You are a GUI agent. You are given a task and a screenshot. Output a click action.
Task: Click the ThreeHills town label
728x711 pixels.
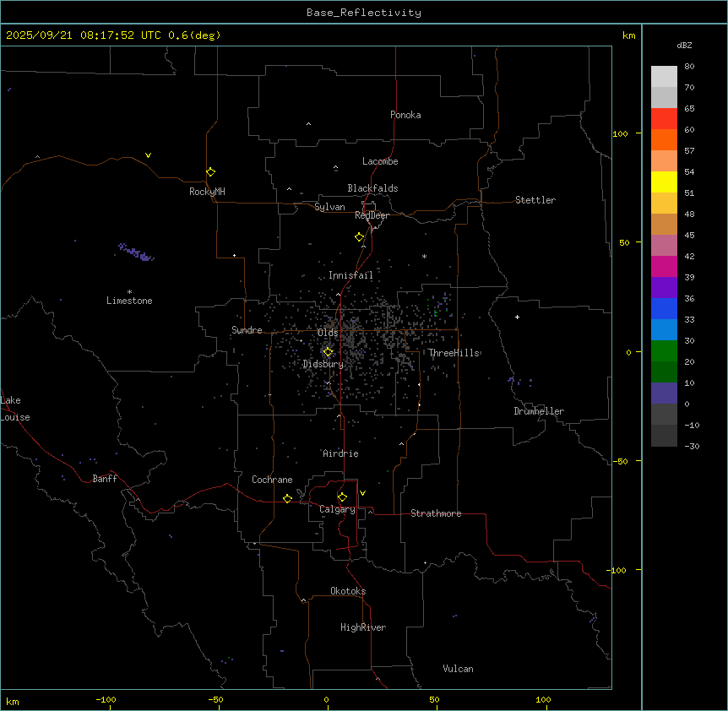(454, 353)
